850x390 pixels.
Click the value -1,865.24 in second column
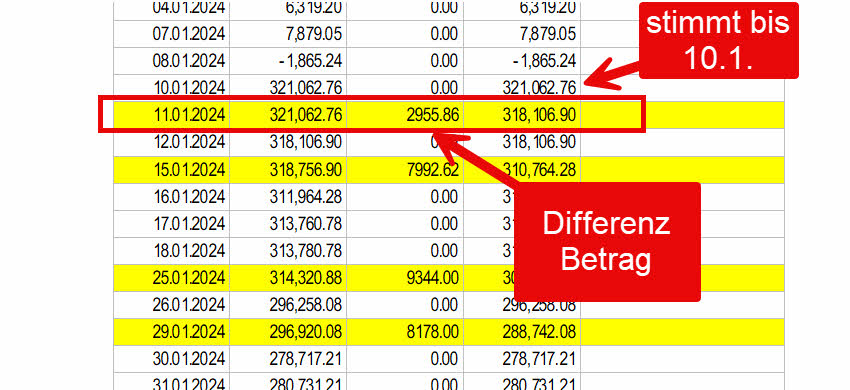pyautogui.click(x=288, y=61)
